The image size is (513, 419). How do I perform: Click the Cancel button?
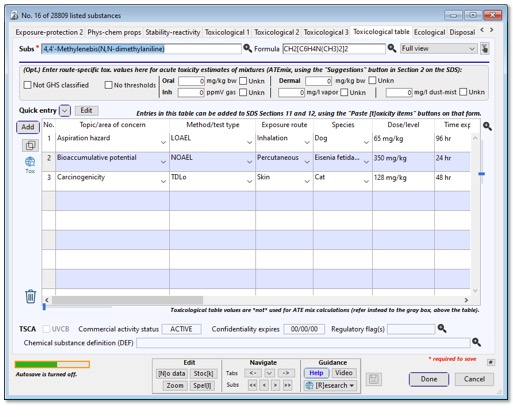click(474, 379)
